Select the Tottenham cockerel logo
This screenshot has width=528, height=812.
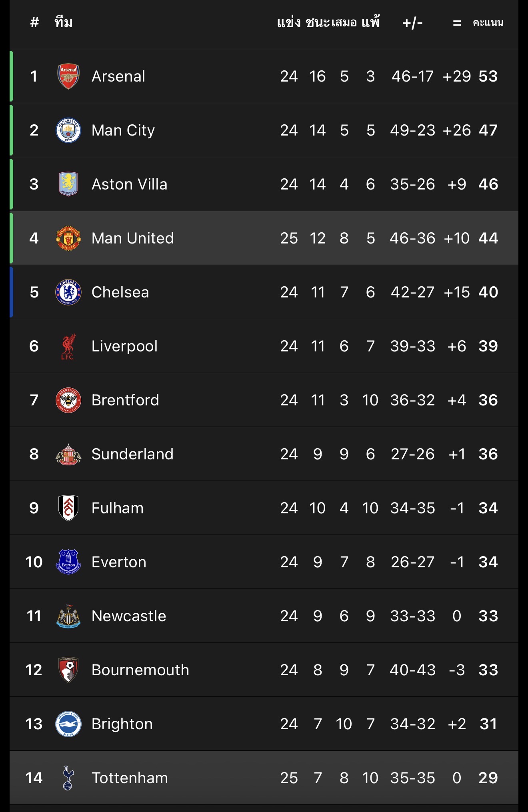click(x=68, y=778)
